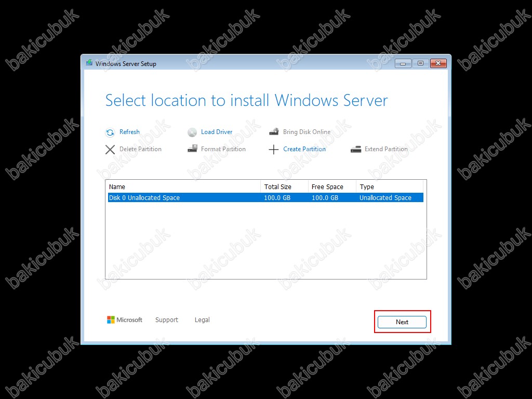532x399 pixels.
Task: Select the Disk 0 Unallocated Space row
Action: pyautogui.click(x=265, y=197)
